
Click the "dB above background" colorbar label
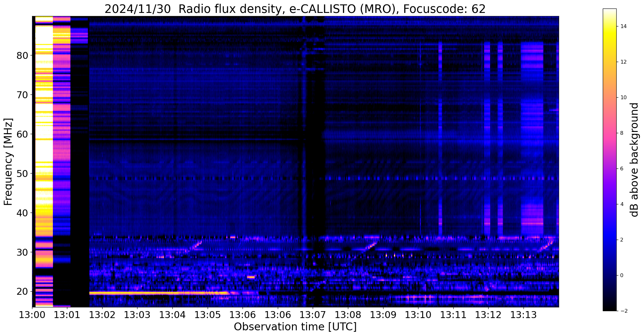634,160
